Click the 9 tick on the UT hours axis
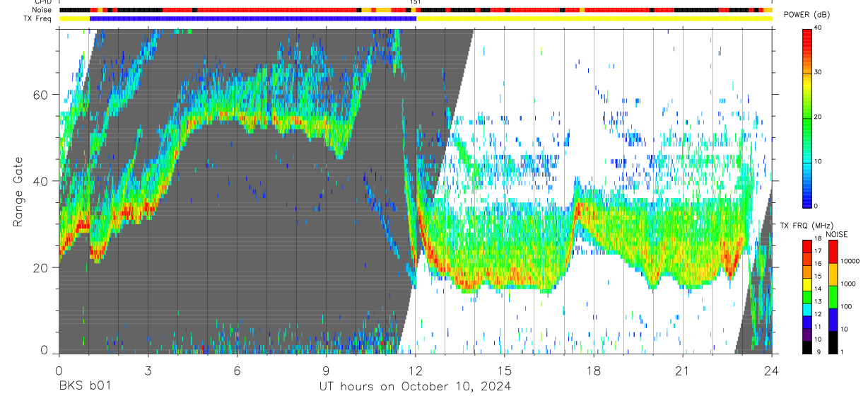Screen dimensions: 868x401 (x=326, y=371)
